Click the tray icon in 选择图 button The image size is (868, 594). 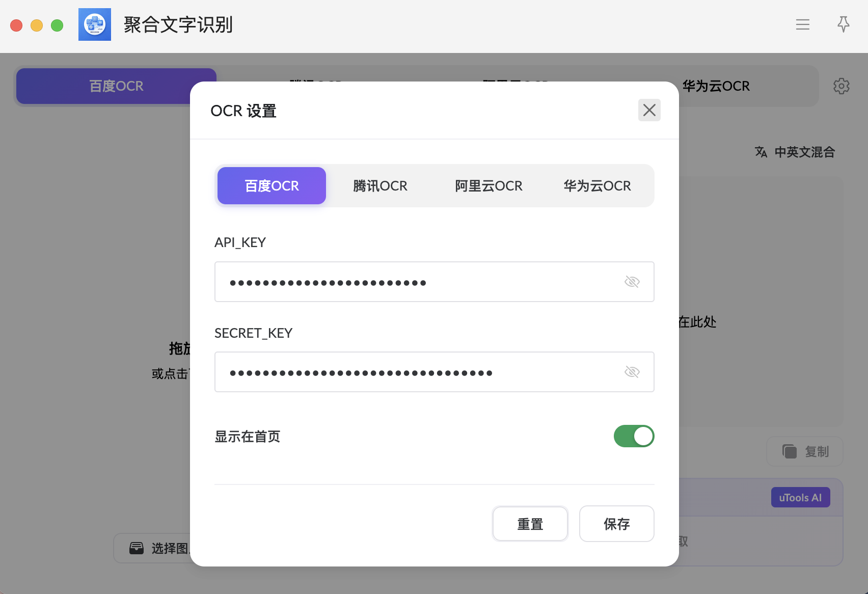(x=137, y=548)
